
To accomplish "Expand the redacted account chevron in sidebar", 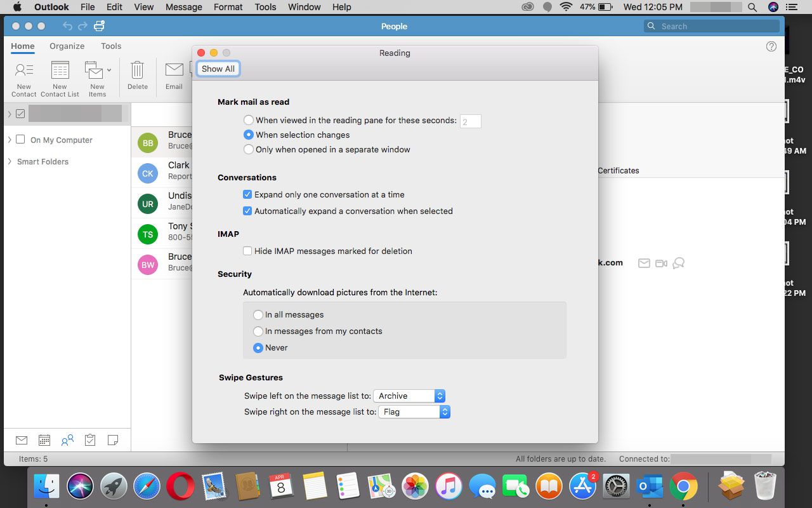I will [x=10, y=114].
